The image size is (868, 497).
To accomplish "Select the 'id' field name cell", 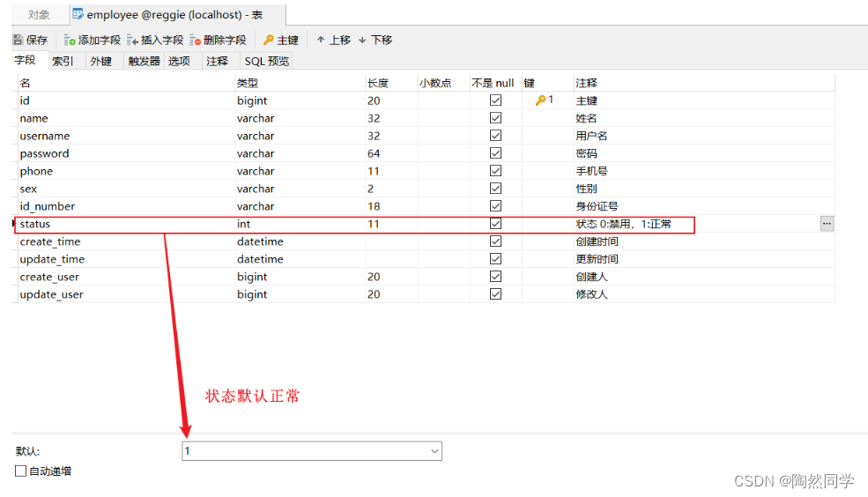I will 124,100.
